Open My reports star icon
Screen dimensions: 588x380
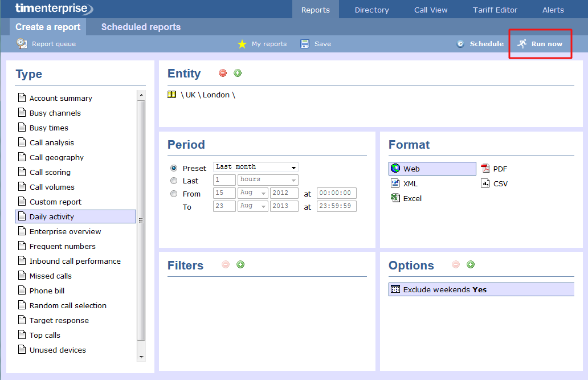point(242,44)
